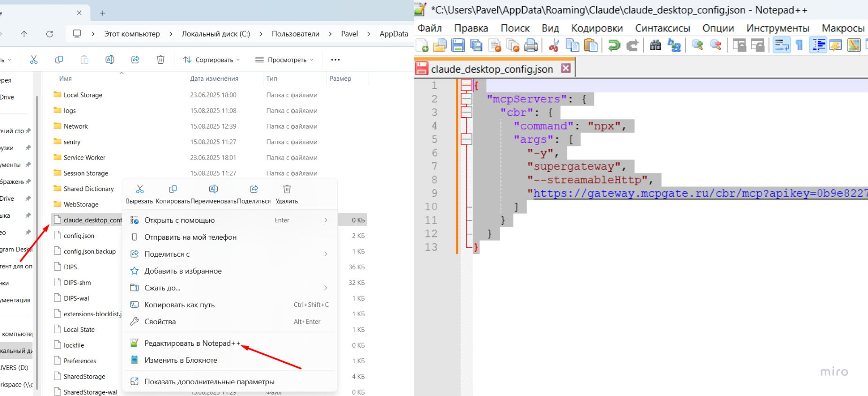Toggle Show All Characters pilcrow button

[799, 46]
